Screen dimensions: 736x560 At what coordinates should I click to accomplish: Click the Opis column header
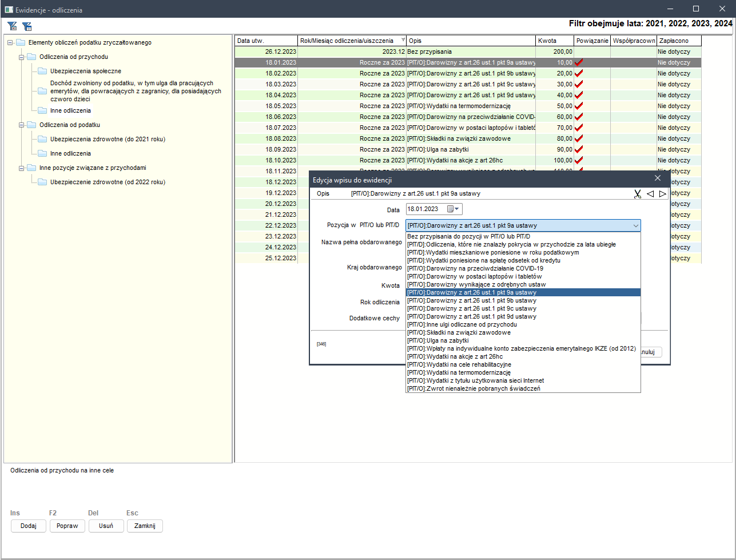[471, 41]
